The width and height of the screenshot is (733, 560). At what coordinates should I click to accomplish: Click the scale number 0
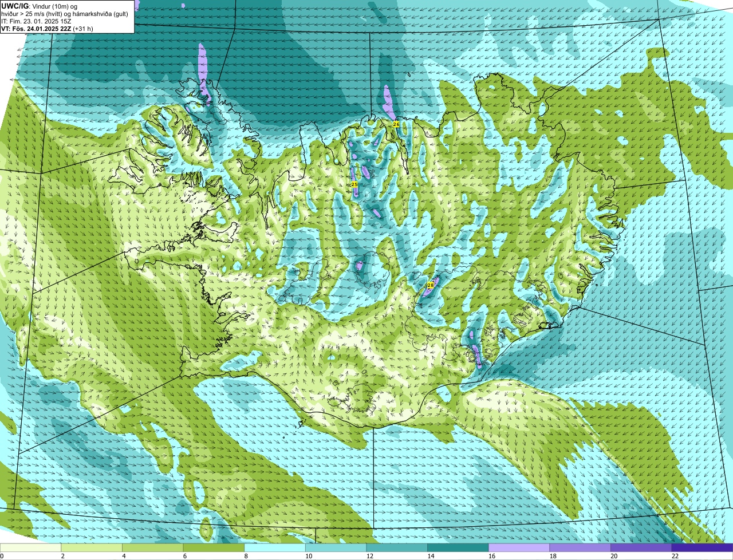2,556
